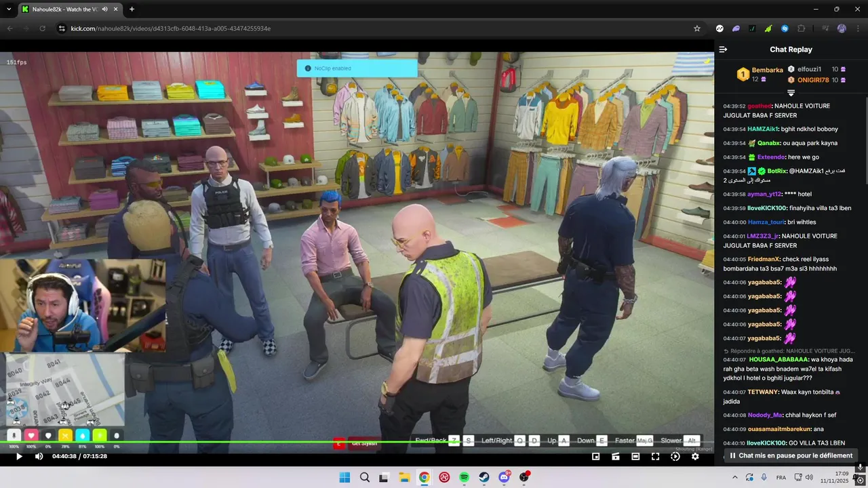Reload the current page
Image resolution: width=868 pixels, height=488 pixels.
[42, 28]
